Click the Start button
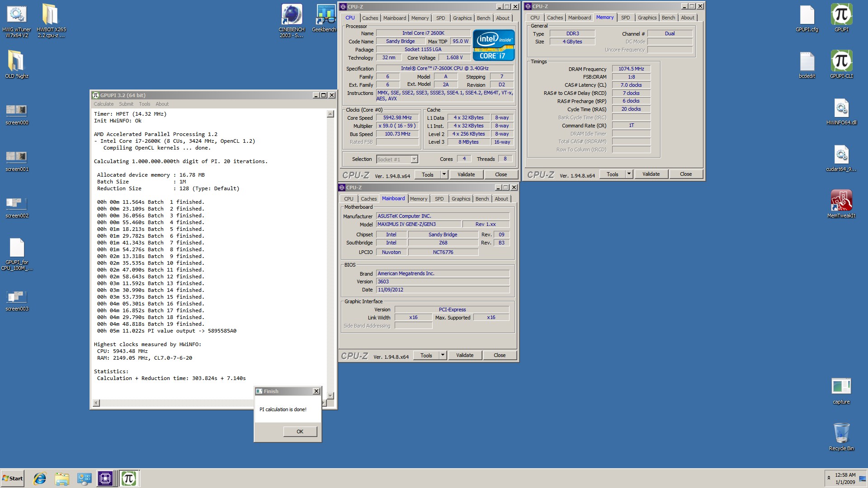 click(x=13, y=478)
